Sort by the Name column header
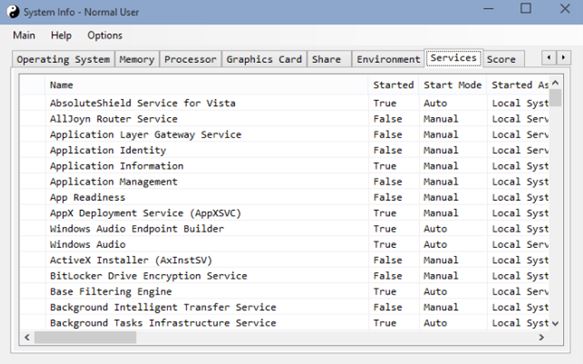583x364 pixels. [206, 85]
